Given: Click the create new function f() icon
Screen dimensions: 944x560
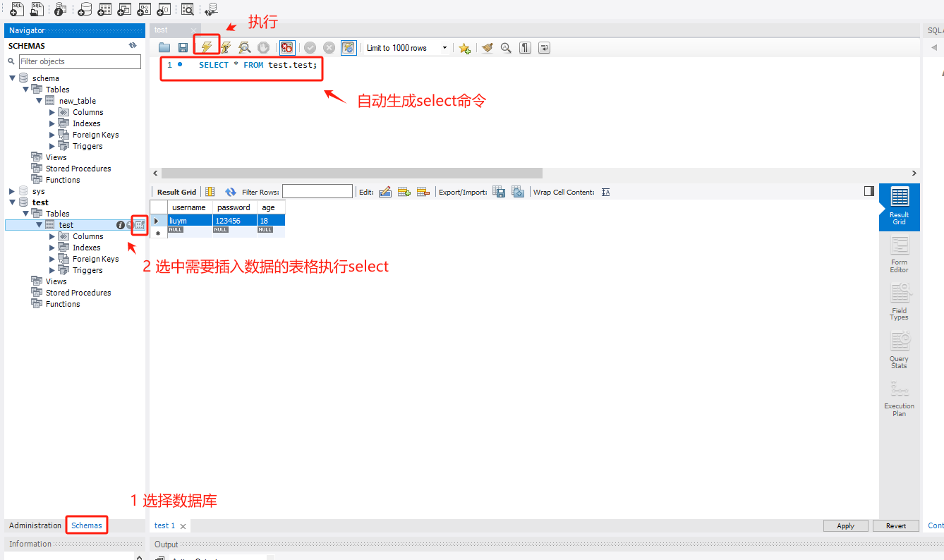Looking at the screenshot, I should [x=164, y=9].
